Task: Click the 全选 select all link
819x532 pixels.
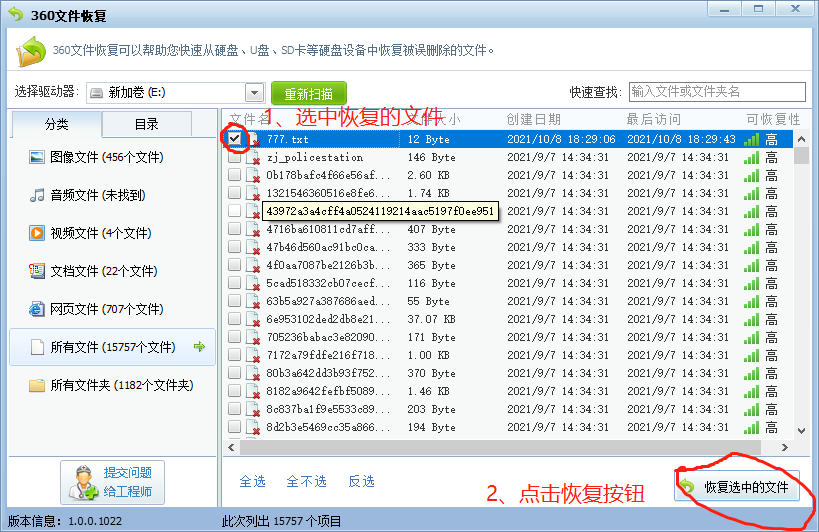Action: pos(252,481)
